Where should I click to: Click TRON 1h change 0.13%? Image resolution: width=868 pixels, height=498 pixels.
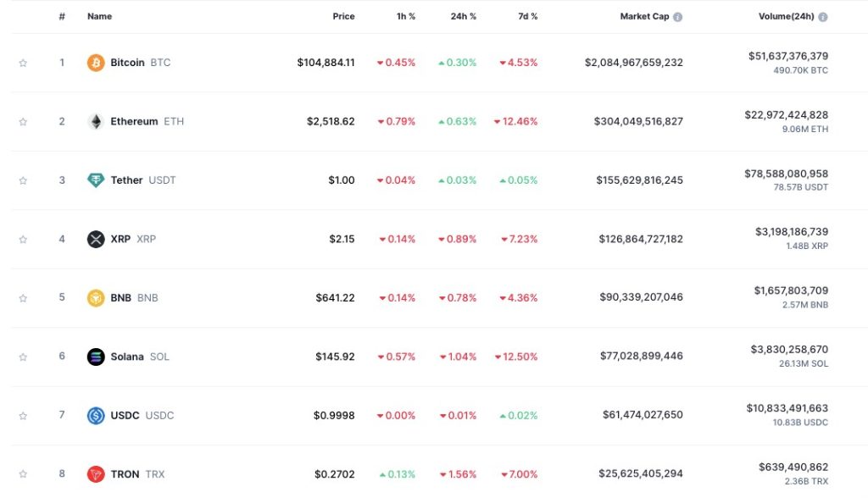398,474
